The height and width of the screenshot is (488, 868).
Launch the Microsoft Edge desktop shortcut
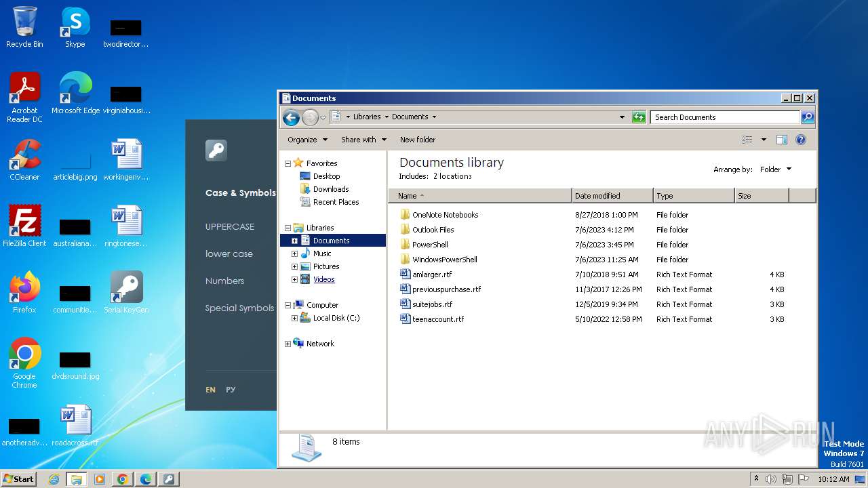(75, 93)
